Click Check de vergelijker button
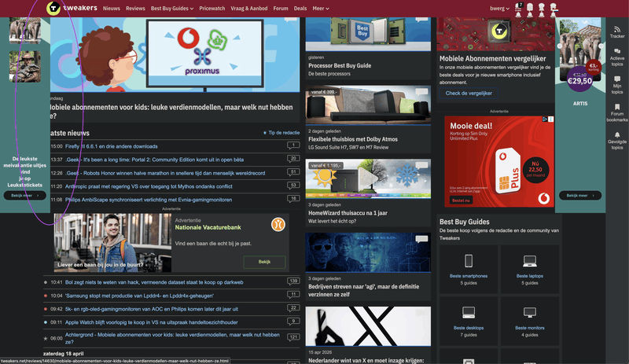 pyautogui.click(x=469, y=93)
